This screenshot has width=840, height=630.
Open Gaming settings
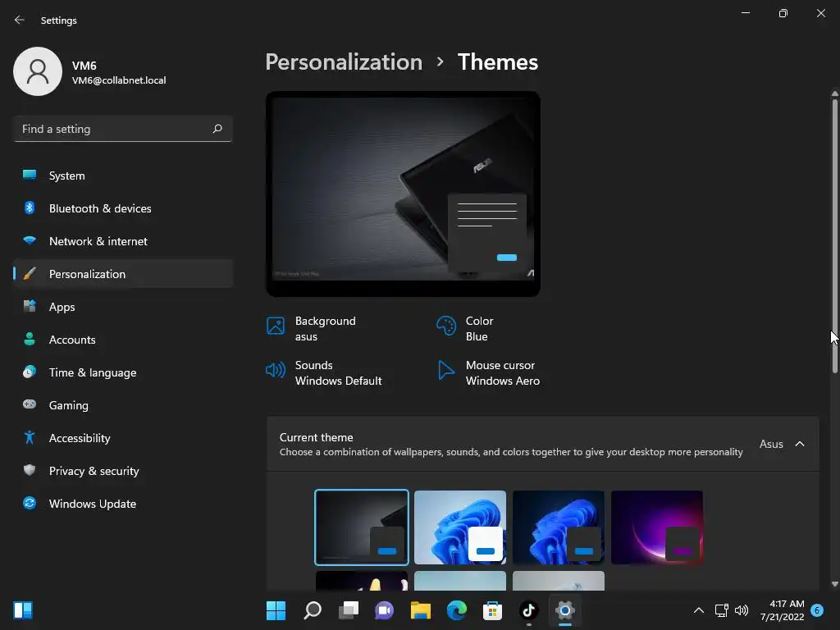coord(123,405)
